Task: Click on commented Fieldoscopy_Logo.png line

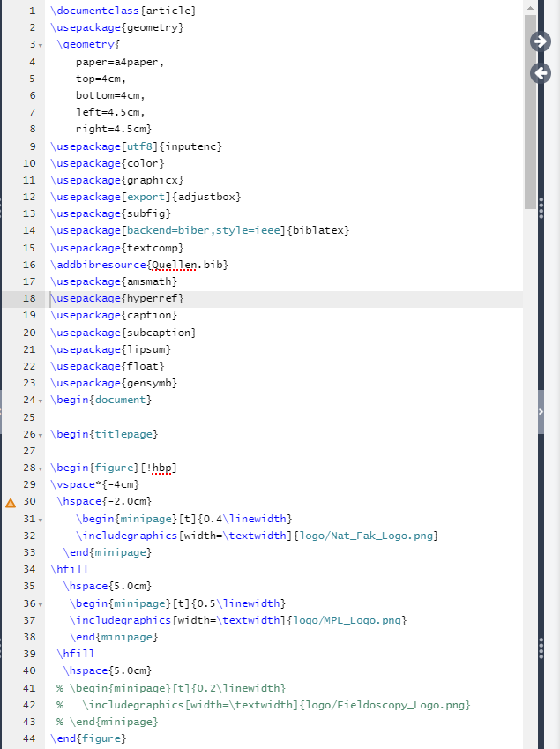Action: click(x=264, y=705)
